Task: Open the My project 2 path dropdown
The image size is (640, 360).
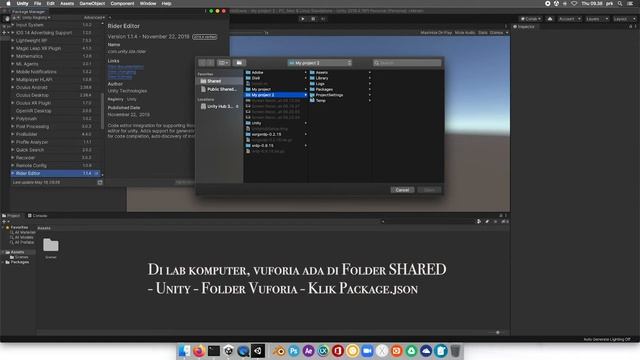Action: click(x=320, y=63)
